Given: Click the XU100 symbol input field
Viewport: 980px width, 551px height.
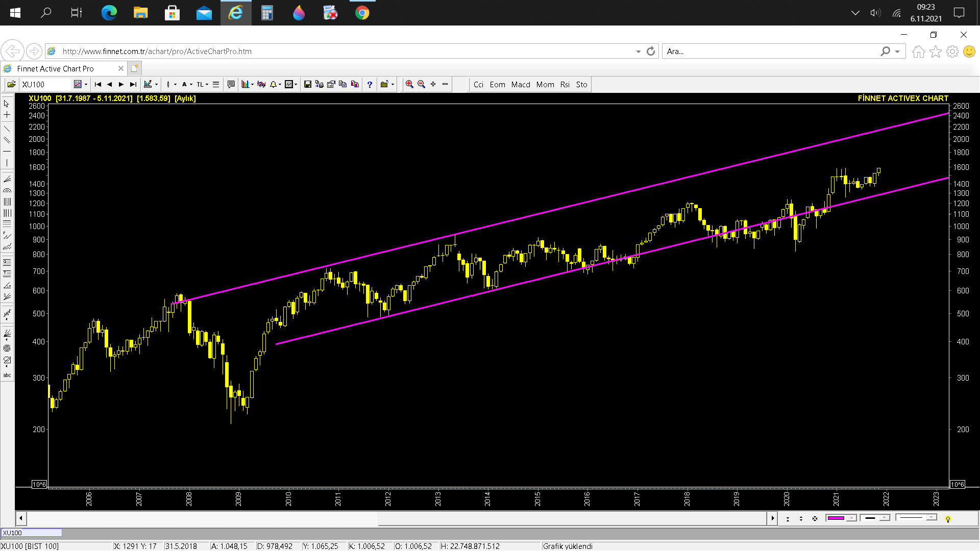Looking at the screenshot, I should (x=46, y=84).
